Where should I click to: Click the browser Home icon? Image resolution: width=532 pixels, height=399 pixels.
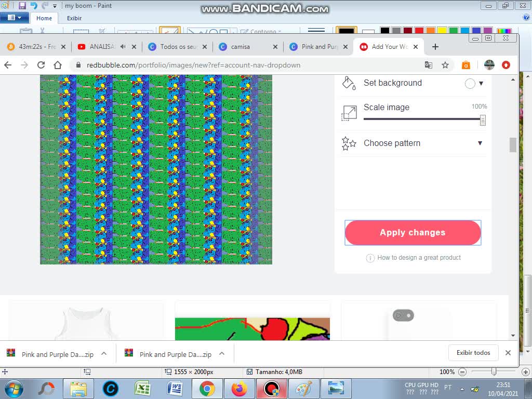58,65
